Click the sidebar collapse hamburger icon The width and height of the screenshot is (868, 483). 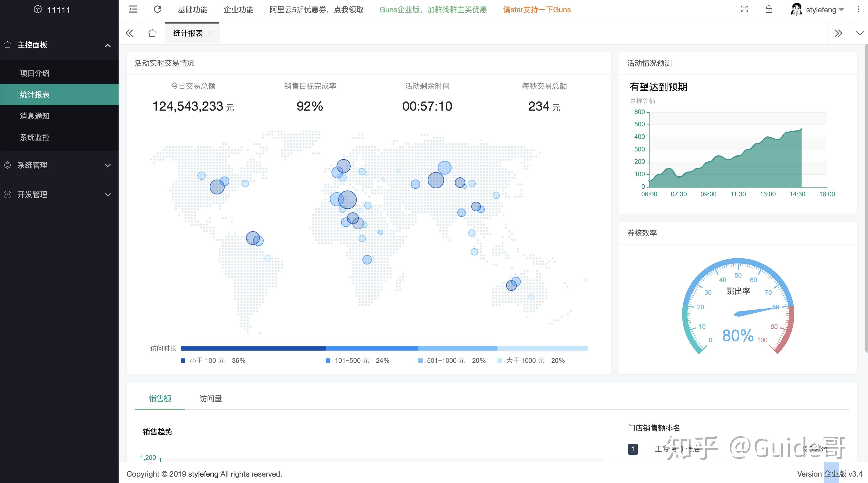(x=133, y=9)
